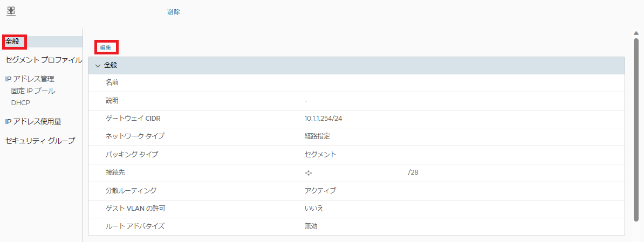This screenshot has height=242, width=644.
Task: Click the 全般 section header title
Action: coord(111,65)
